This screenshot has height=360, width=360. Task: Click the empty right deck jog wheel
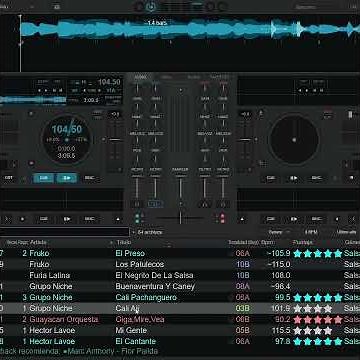[294, 140]
